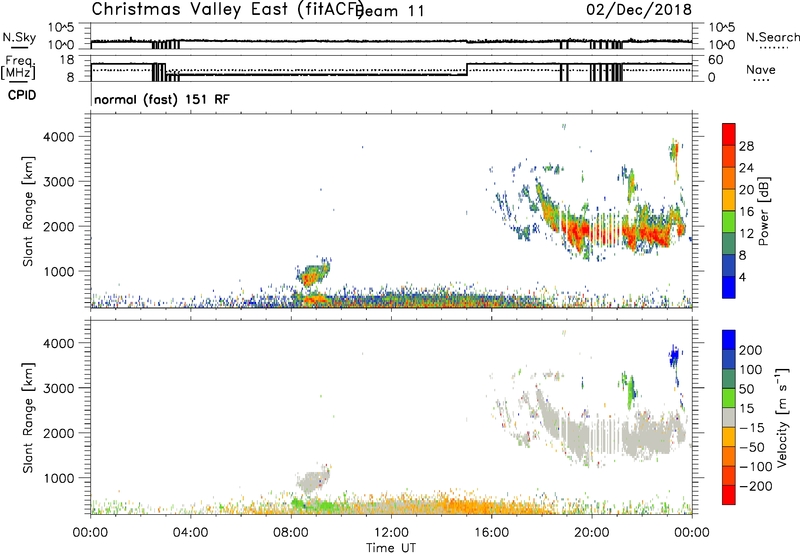This screenshot has width=800, height=554.
Task: Click the frequency step up at 15:00
Action: tap(467, 69)
